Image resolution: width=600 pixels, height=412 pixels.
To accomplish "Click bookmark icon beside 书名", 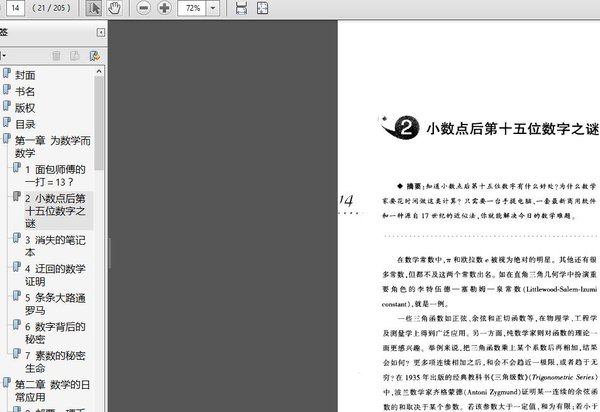I will [x=7, y=90].
